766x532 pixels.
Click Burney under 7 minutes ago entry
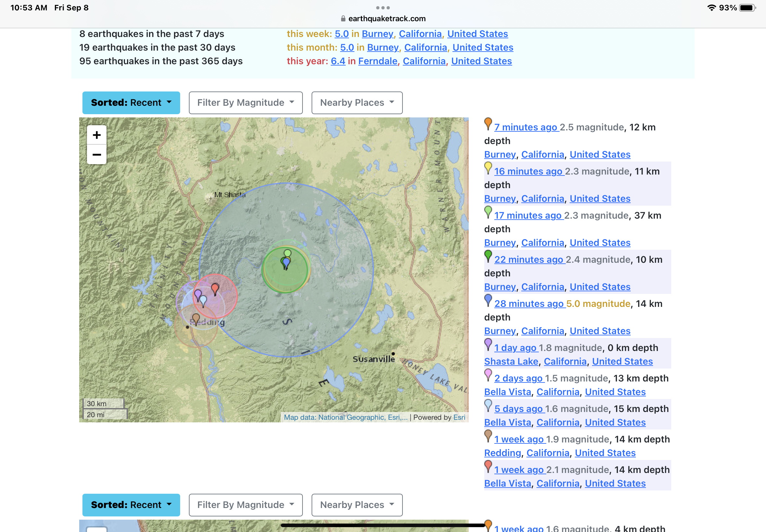500,154
